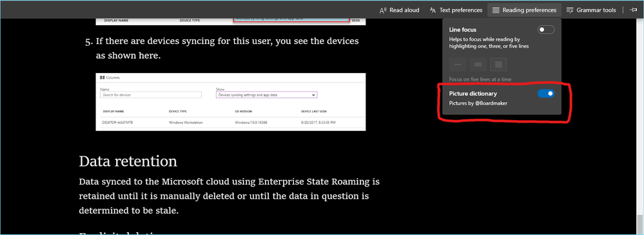Open the Devices syncing settings dropdown
The image size is (644, 235).
(x=266, y=95)
